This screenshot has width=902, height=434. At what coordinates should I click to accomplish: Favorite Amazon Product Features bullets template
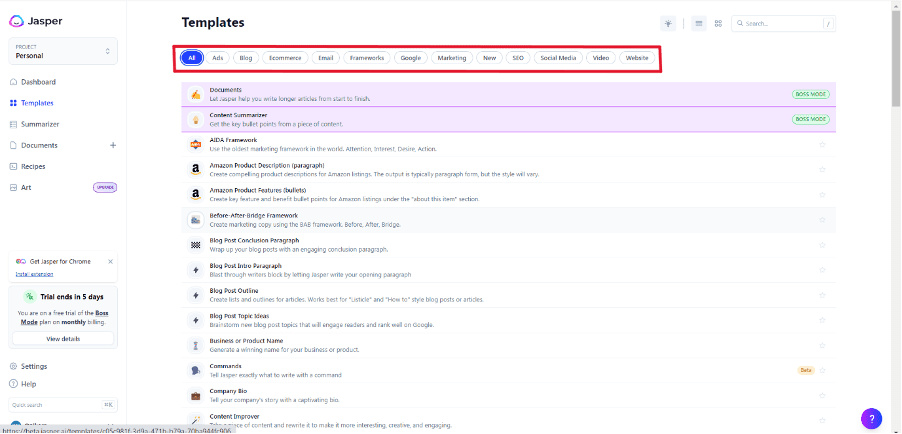[822, 195]
